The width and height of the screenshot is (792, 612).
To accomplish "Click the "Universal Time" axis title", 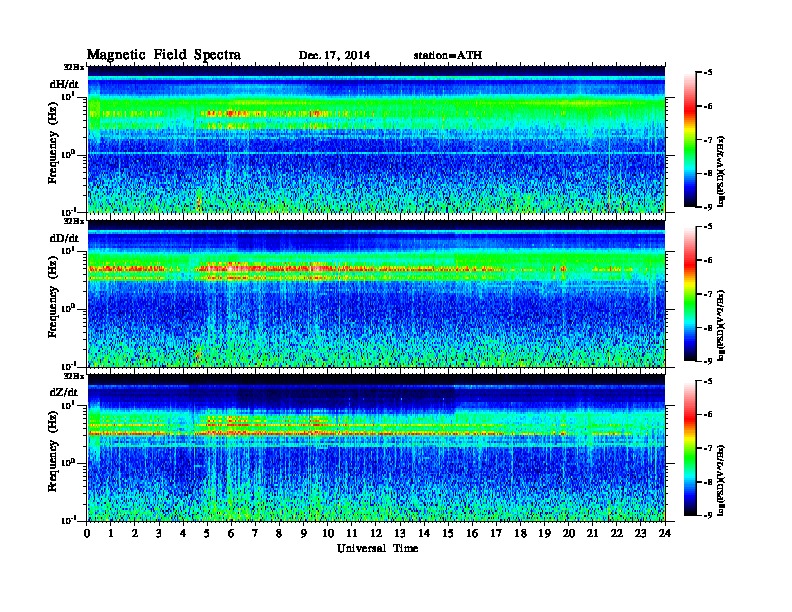I will 377,548.
